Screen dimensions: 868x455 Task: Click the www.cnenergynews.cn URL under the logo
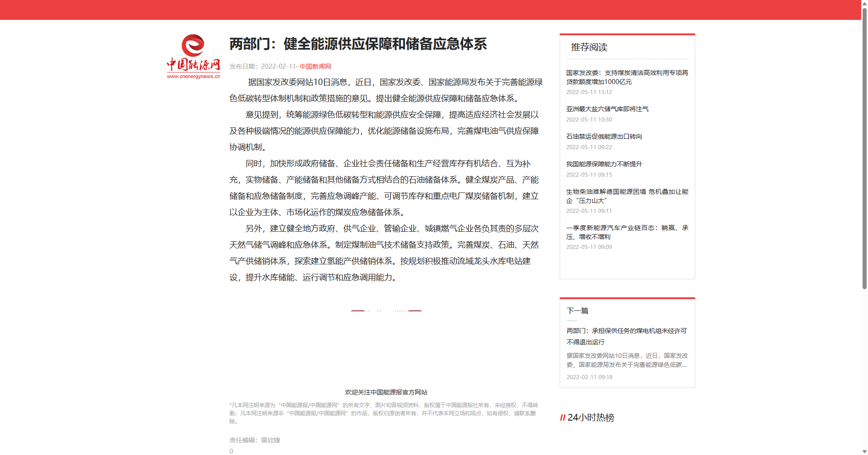[193, 76]
